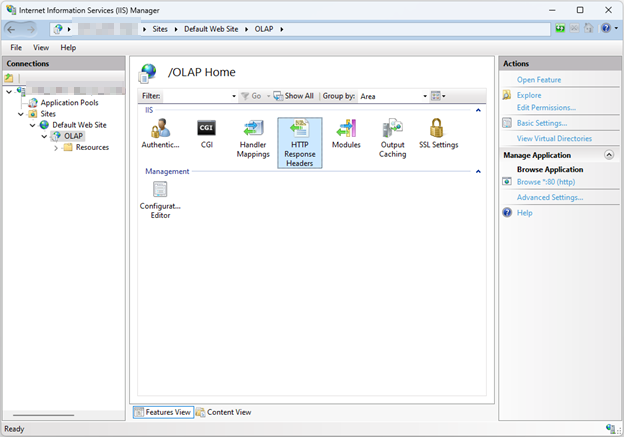The image size is (624, 437).
Task: Collapse the Default Web Site node
Action: [x=33, y=125]
